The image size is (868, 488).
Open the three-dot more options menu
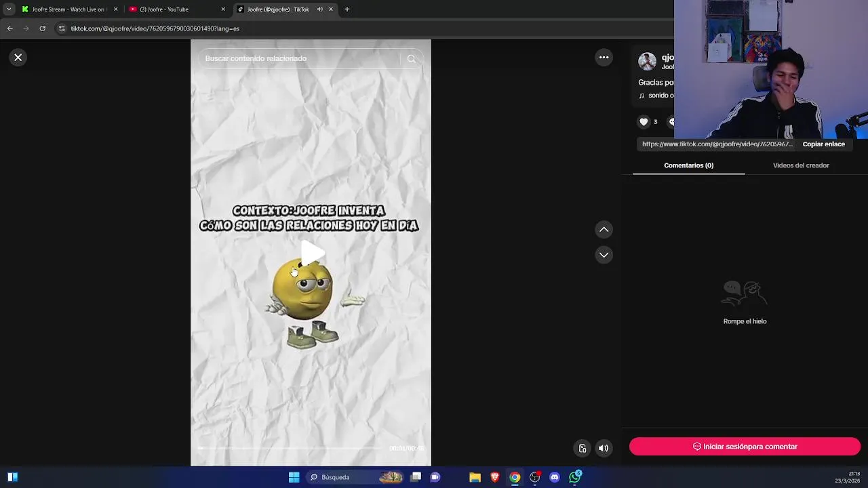(604, 58)
